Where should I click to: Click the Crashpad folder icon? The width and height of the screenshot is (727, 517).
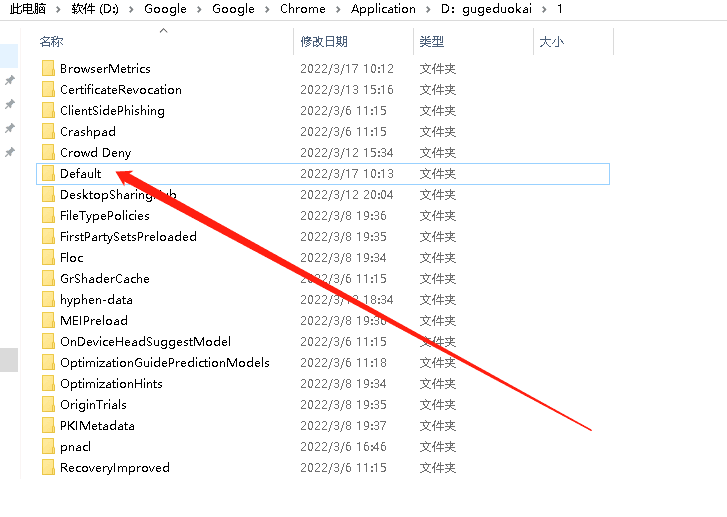coord(48,132)
